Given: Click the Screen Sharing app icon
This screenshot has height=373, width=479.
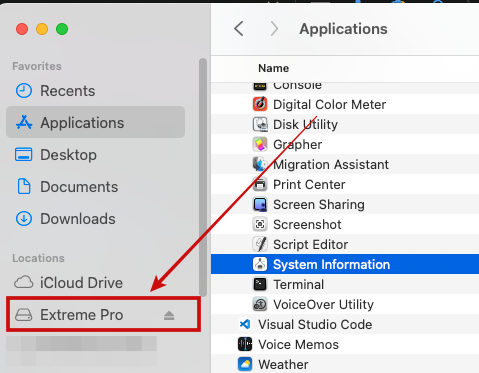Looking at the screenshot, I should click(260, 204).
